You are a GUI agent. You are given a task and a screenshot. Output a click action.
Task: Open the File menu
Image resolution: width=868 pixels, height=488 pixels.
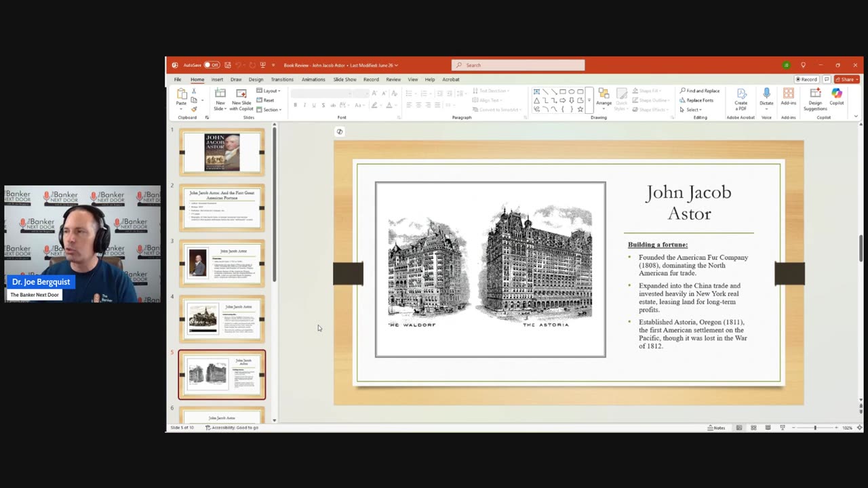[178, 79]
